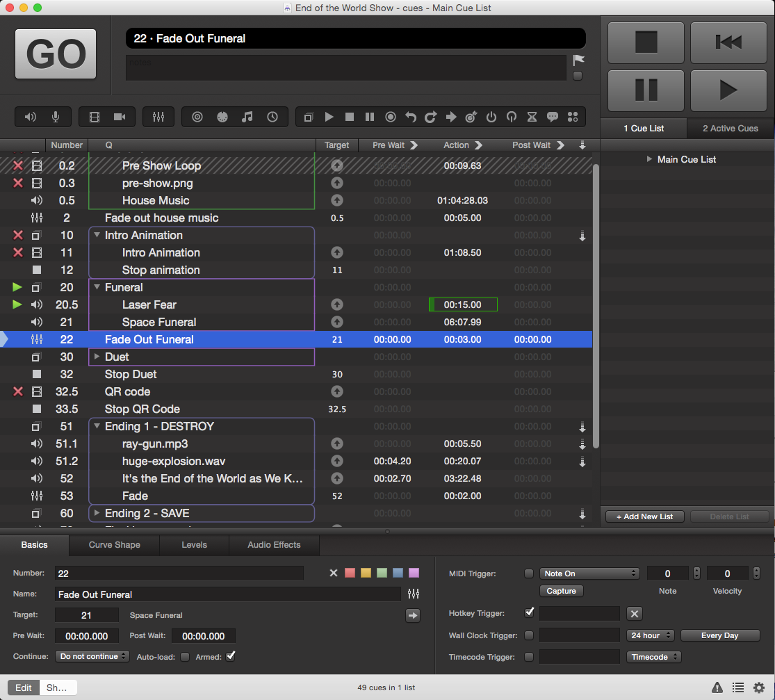This screenshot has height=700, width=775.
Task: Add a Video cue from the toolbar
Action: [x=95, y=117]
